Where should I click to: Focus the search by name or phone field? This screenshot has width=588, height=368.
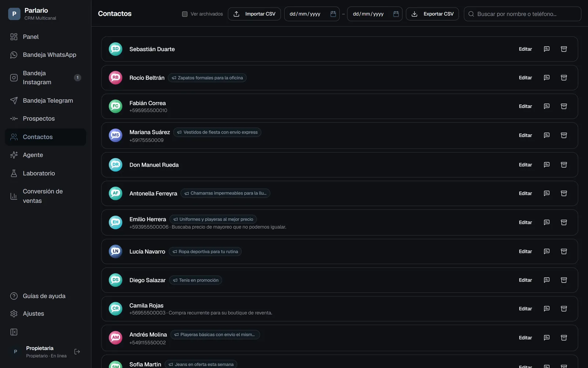(522, 14)
